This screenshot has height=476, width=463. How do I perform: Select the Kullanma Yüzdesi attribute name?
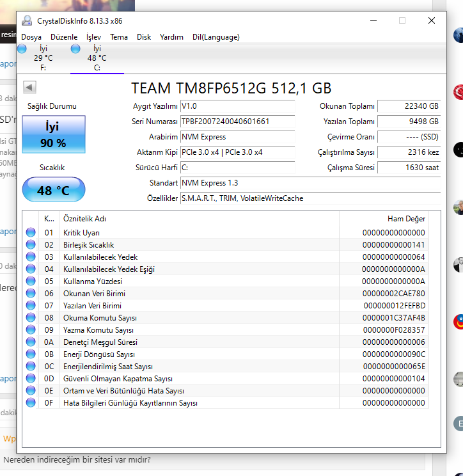pos(93,282)
